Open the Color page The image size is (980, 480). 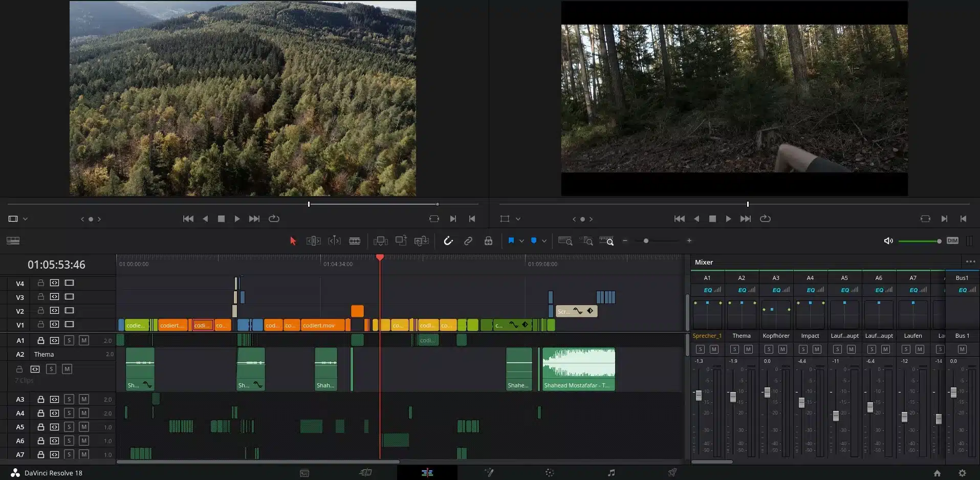pos(550,472)
